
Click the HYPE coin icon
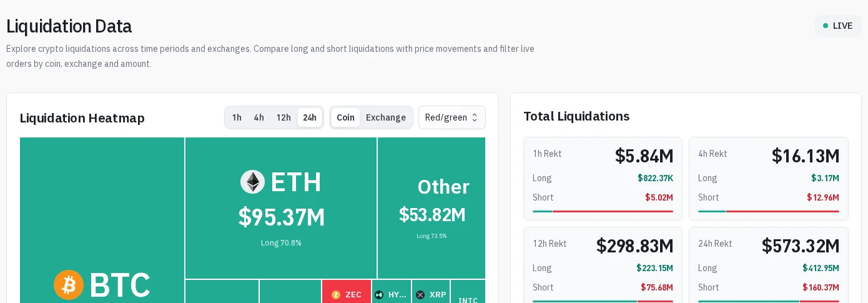[379, 295]
